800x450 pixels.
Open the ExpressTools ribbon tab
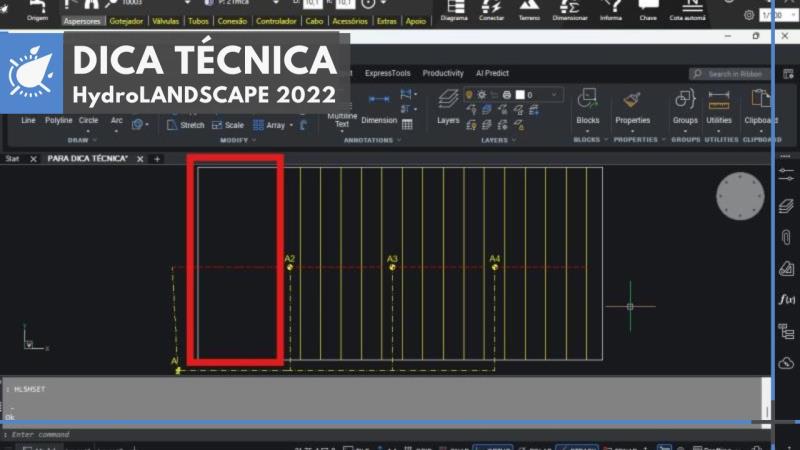387,73
